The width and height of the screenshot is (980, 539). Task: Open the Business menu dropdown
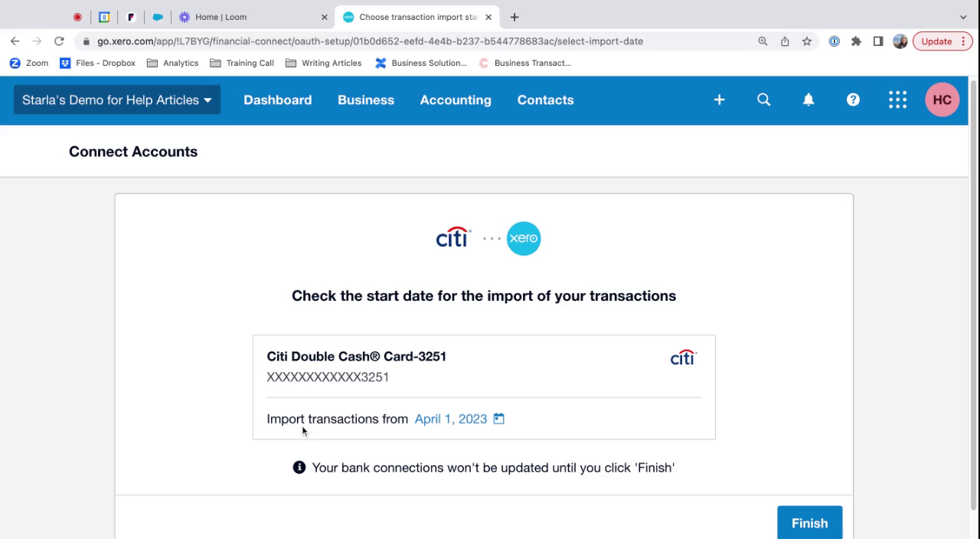366,100
